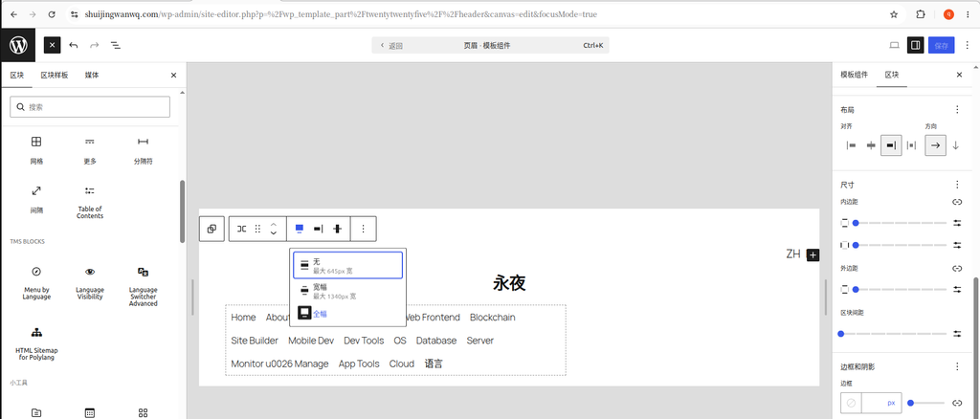980x419 pixels.
Task: Open the WordPress logo site menu
Action: [x=18, y=45]
